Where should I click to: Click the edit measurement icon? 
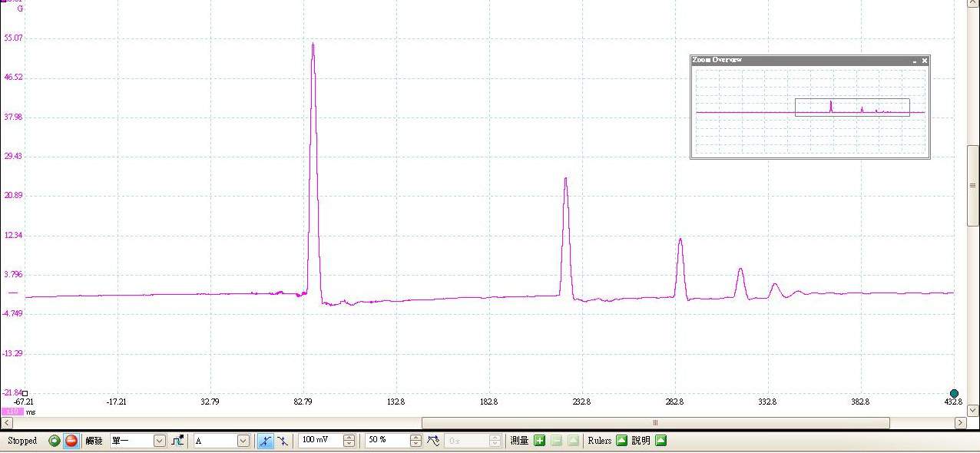click(573, 441)
